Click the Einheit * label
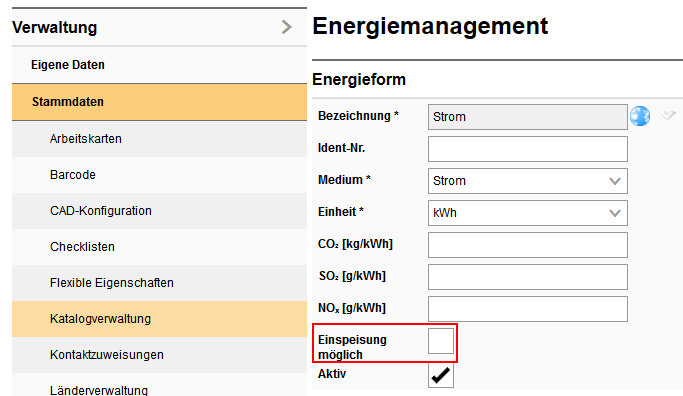Image resolution: width=683 pixels, height=396 pixels. pyautogui.click(x=341, y=212)
